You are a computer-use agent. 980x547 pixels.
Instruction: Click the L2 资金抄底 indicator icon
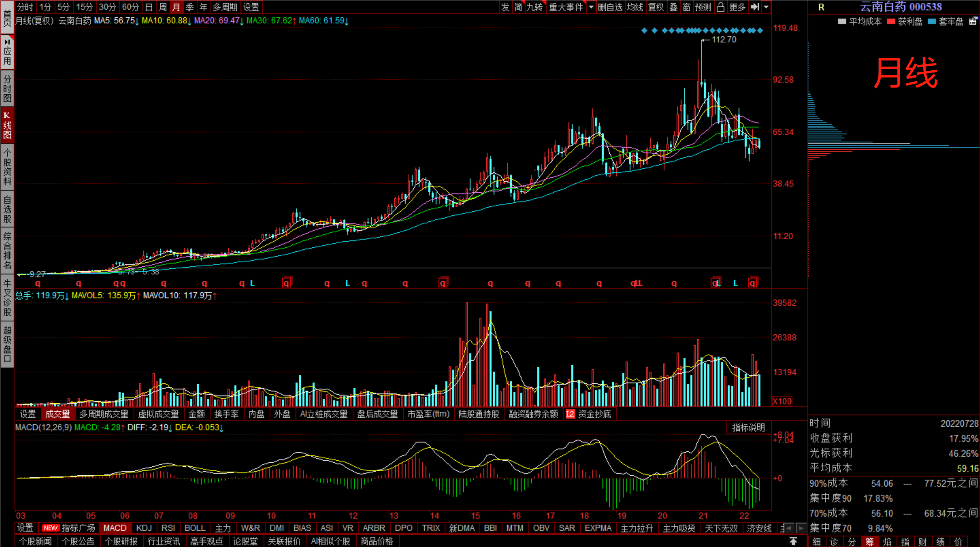pyautogui.click(x=570, y=414)
